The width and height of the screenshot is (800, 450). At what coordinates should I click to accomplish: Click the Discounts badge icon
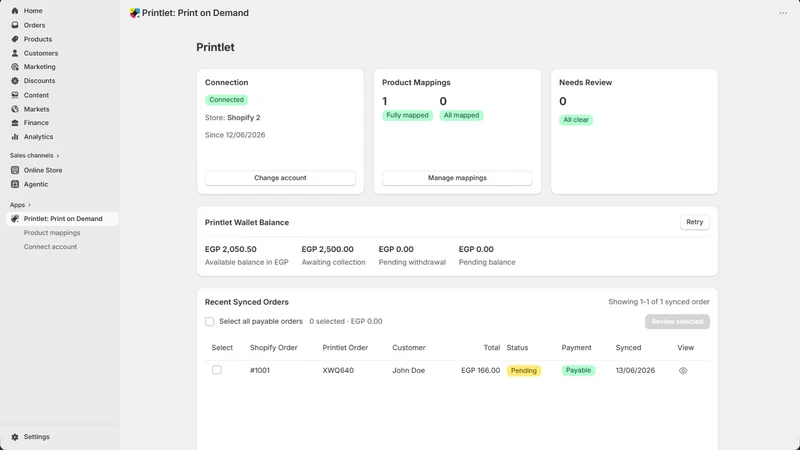tap(15, 81)
